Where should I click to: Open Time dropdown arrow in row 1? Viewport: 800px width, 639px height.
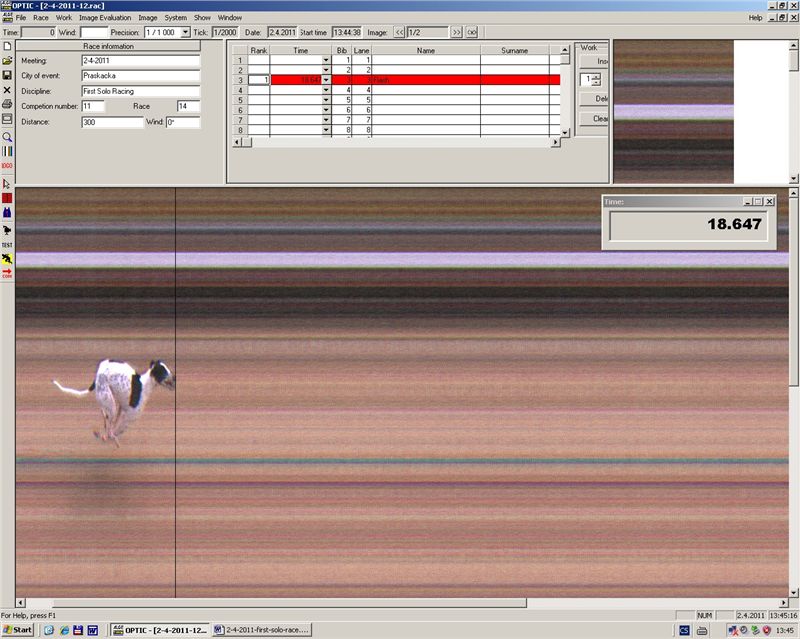tap(326, 60)
